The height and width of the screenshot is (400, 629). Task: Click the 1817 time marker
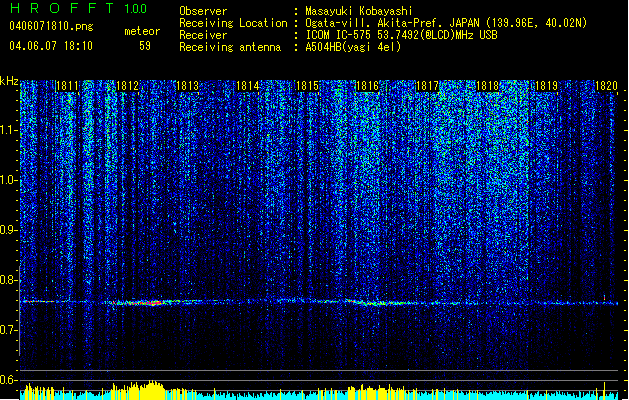(x=427, y=86)
